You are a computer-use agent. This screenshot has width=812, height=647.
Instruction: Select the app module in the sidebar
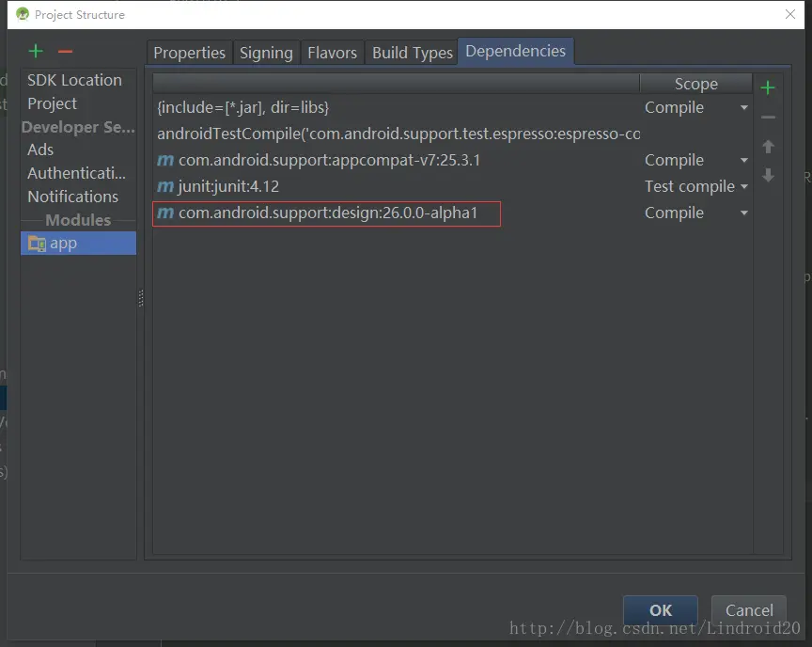point(78,243)
